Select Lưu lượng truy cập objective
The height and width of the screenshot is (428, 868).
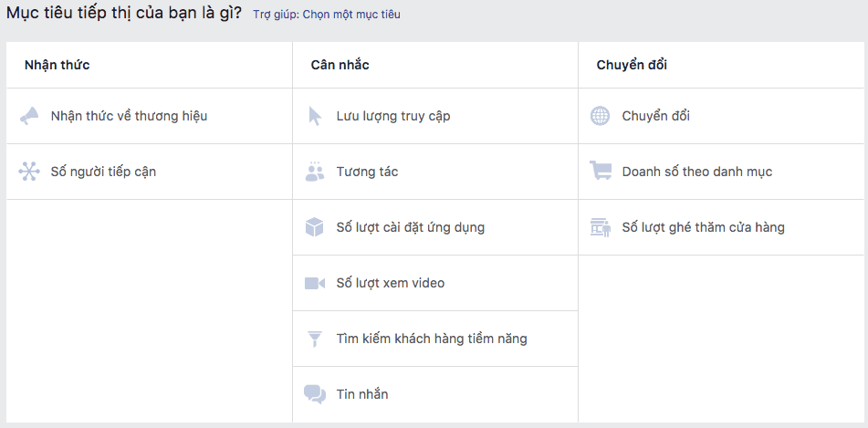392,116
